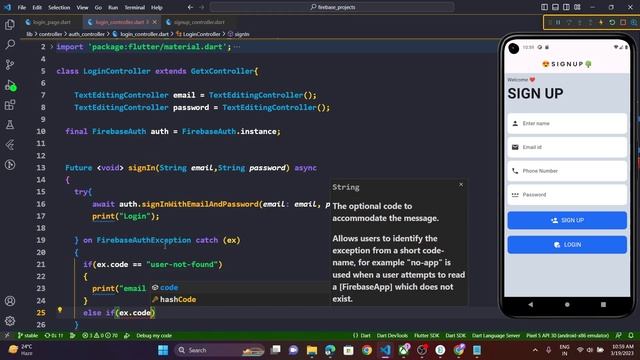
Task: Tap the SIGN UP button in emulator
Action: tap(567, 220)
